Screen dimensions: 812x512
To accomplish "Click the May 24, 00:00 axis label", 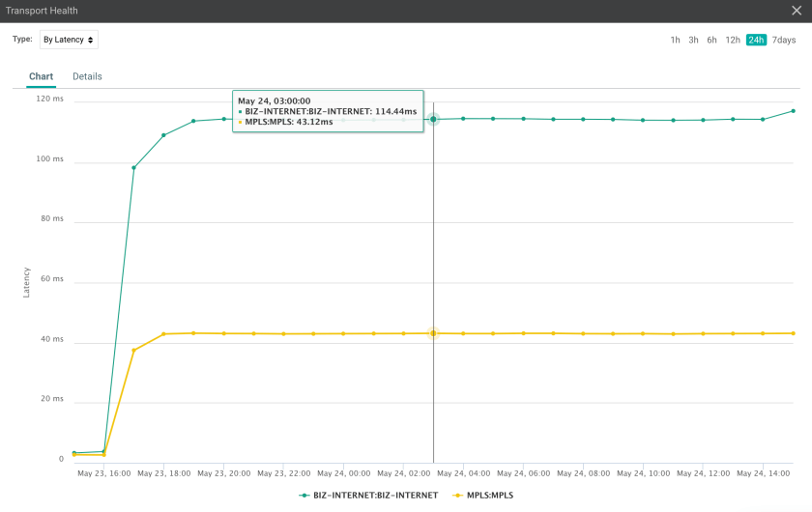I will [343, 473].
